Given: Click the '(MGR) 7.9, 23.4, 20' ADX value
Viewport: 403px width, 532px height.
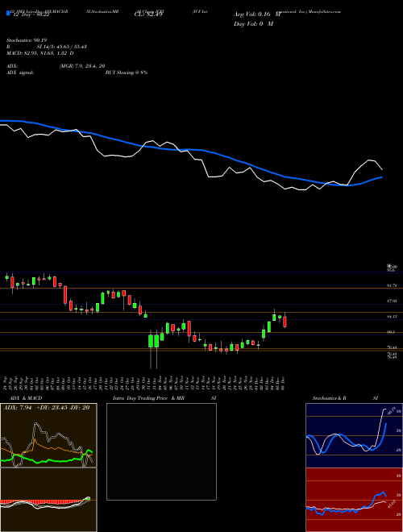Looking at the screenshot, I should 81,66.
